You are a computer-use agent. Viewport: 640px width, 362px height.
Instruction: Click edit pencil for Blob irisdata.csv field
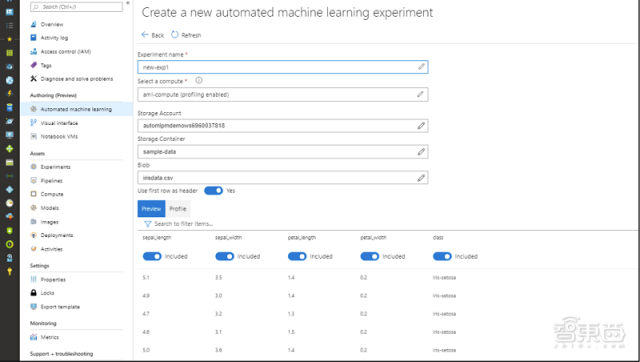coord(421,178)
